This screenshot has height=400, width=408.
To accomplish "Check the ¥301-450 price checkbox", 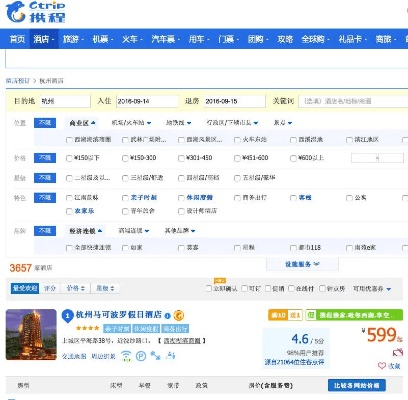I will click(x=181, y=158).
